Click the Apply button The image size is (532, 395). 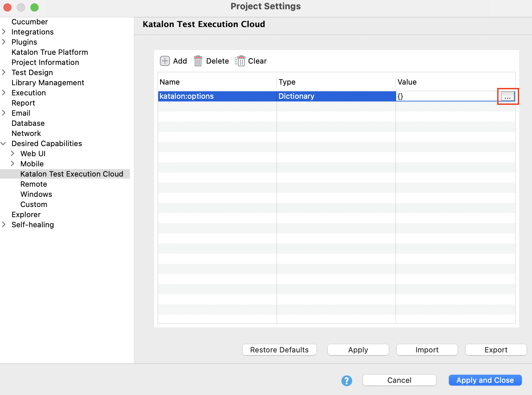coord(358,350)
